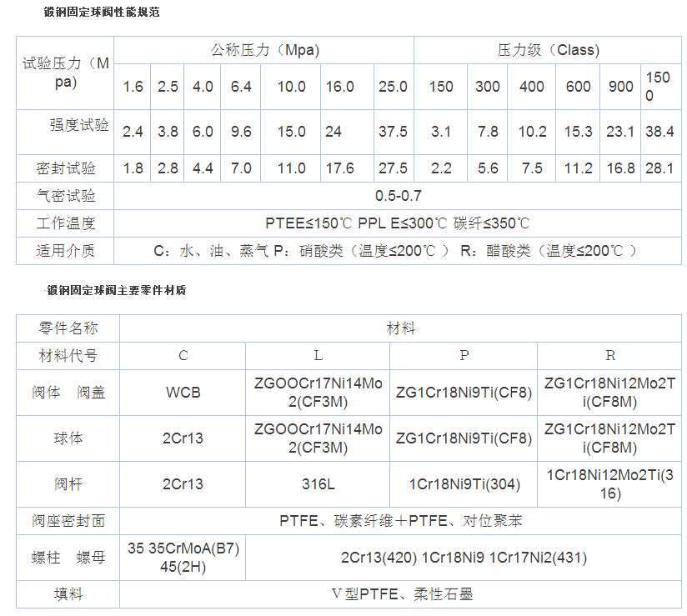Click the 阀座密封面 row label
The height and width of the screenshot is (616, 687).
[x=68, y=521]
